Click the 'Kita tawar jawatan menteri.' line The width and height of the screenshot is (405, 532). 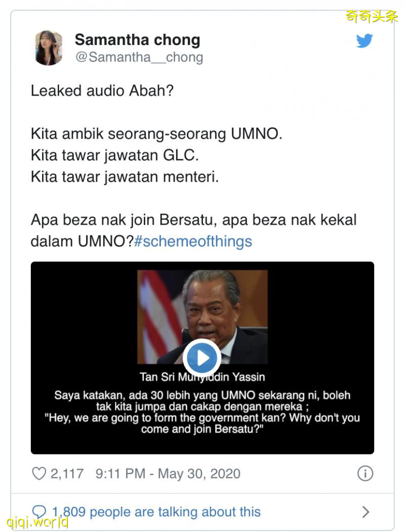(125, 177)
